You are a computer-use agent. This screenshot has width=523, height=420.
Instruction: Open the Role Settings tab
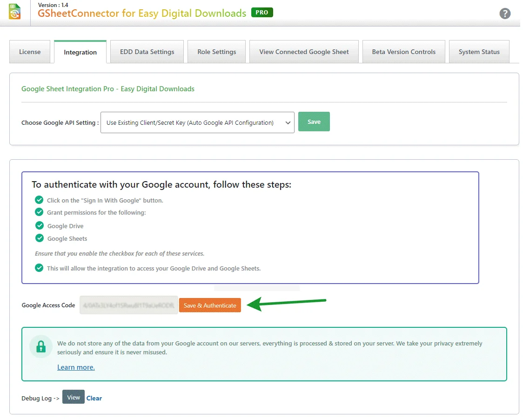pyautogui.click(x=216, y=52)
